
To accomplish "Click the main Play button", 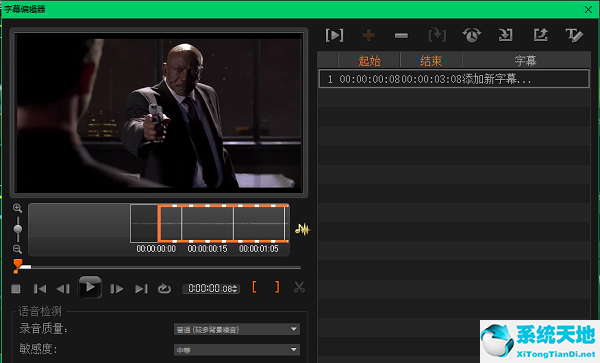I will coord(90,287).
